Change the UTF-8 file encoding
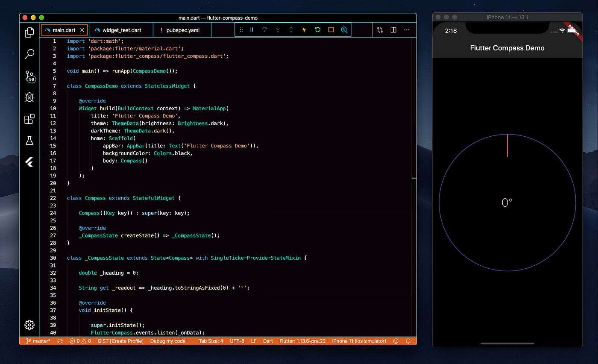 (237, 341)
